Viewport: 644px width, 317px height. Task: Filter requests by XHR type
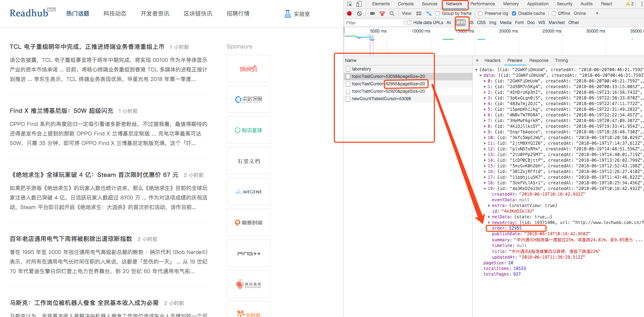pyautogui.click(x=461, y=23)
